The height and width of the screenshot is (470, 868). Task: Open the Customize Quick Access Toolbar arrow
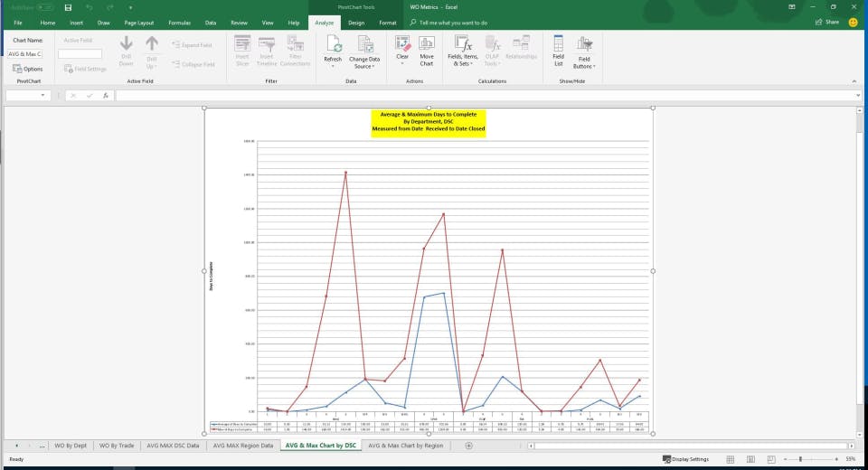click(130, 8)
